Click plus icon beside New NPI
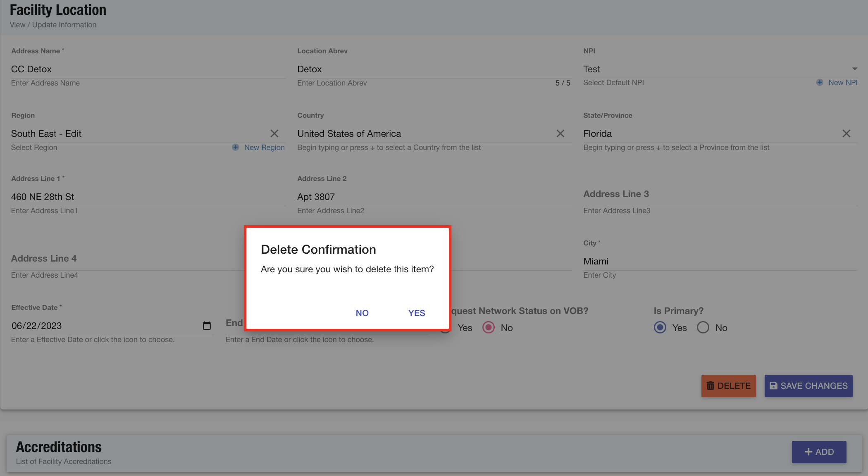Image resolution: width=868 pixels, height=476 pixels. (819, 83)
